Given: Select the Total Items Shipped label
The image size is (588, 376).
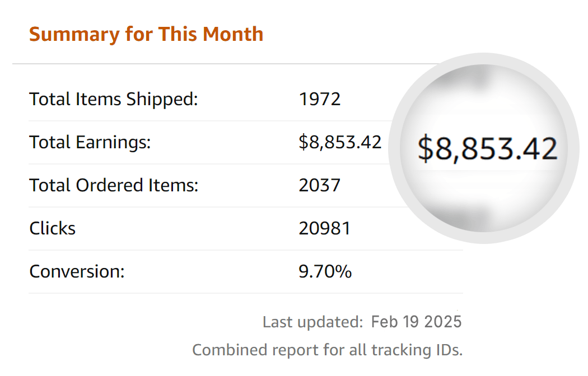Looking at the screenshot, I should point(114,100).
